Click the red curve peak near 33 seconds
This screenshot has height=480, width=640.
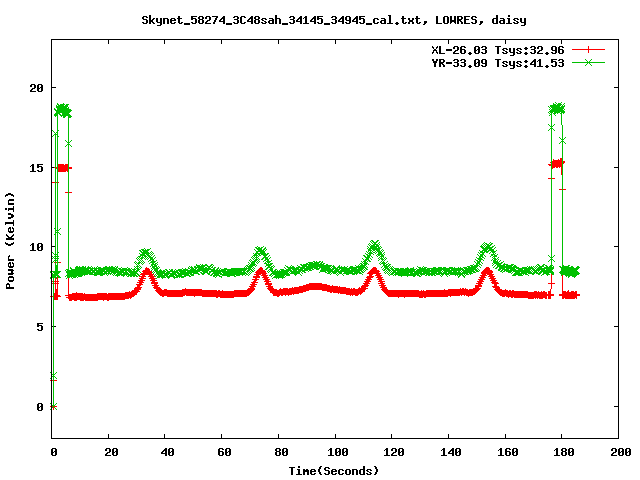pyautogui.click(x=147, y=271)
